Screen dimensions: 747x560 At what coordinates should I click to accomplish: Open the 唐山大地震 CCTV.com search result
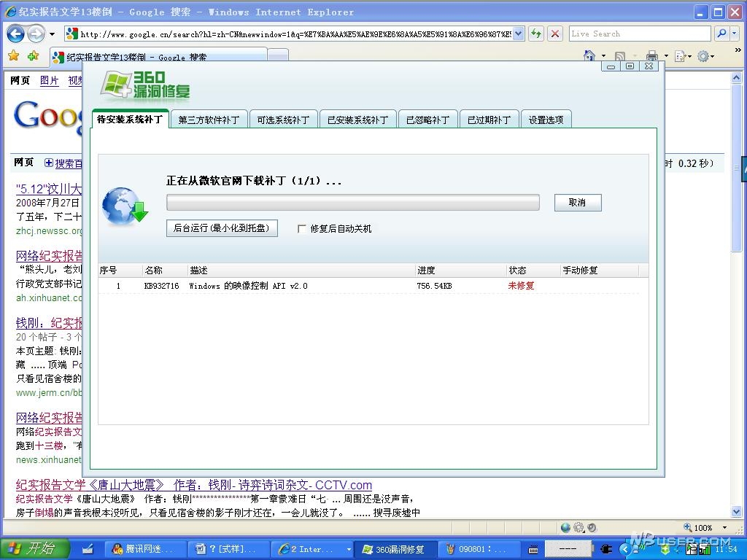click(x=194, y=485)
